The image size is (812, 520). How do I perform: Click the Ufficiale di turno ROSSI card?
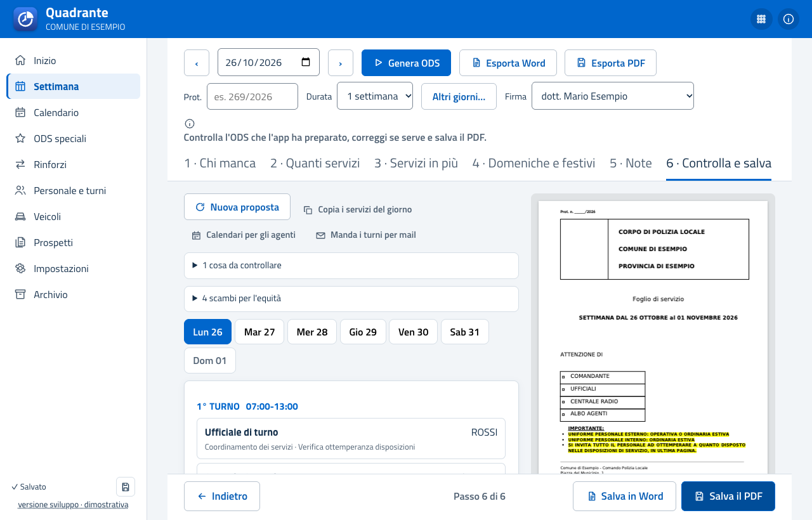pos(351,438)
